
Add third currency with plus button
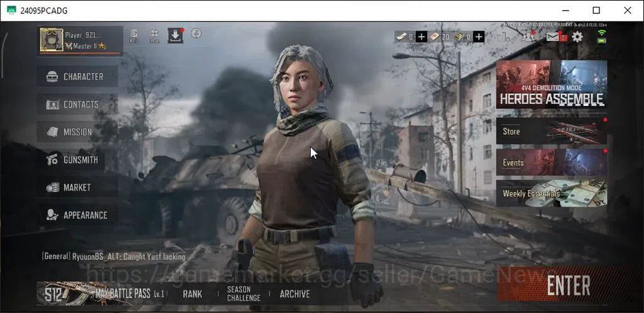pyautogui.click(x=479, y=37)
